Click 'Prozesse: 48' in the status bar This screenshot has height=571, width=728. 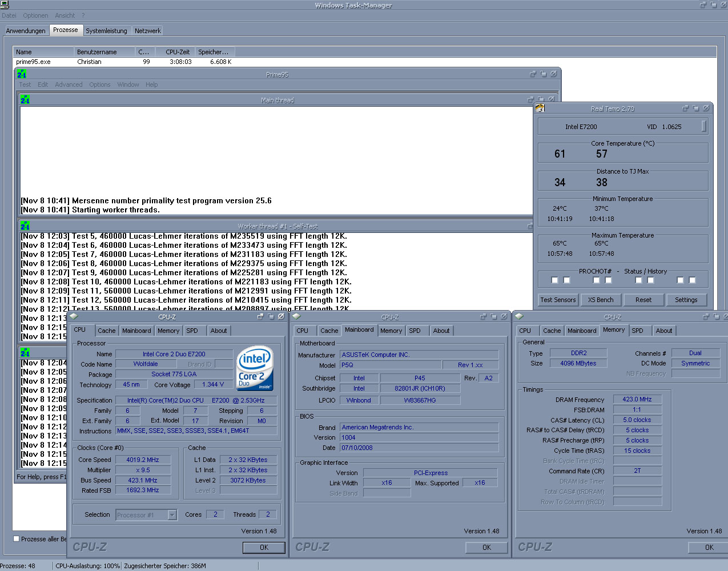point(18,566)
